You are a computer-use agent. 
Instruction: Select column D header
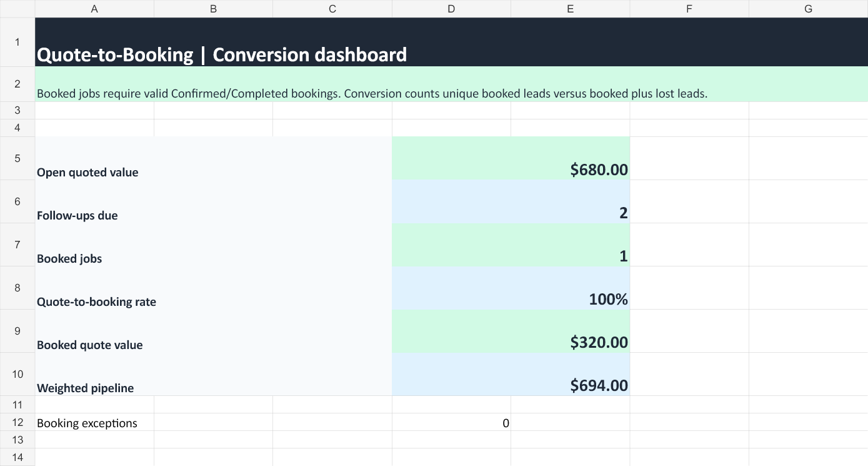451,9
